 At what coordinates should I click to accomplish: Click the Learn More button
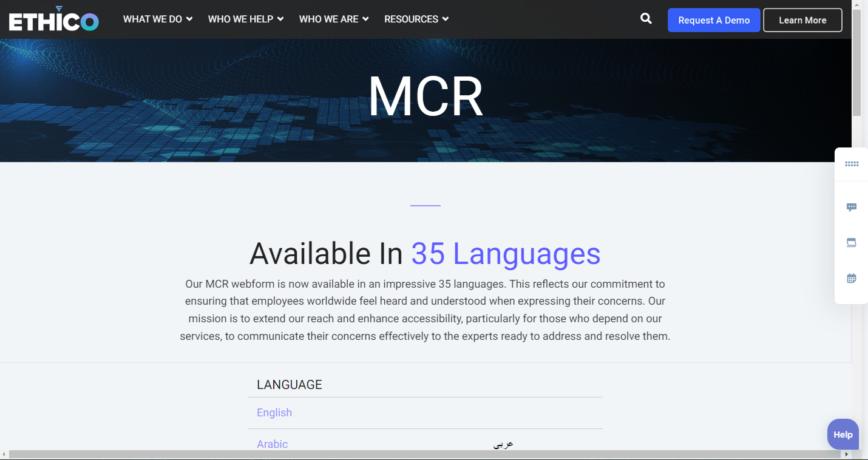[x=802, y=20]
